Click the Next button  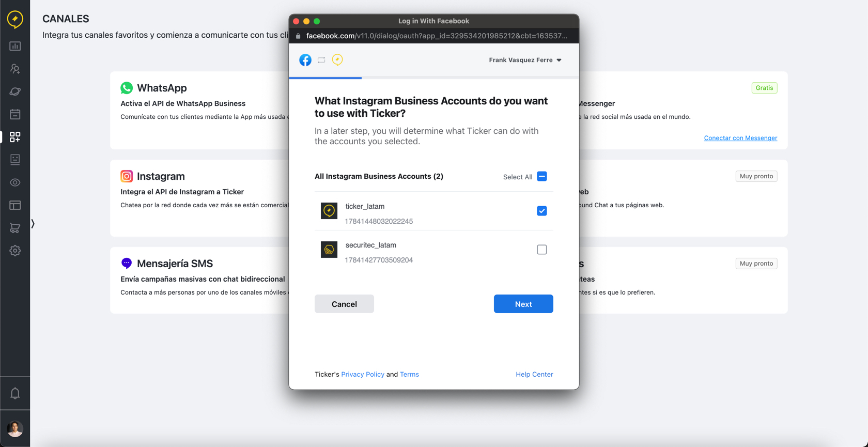[523, 304]
